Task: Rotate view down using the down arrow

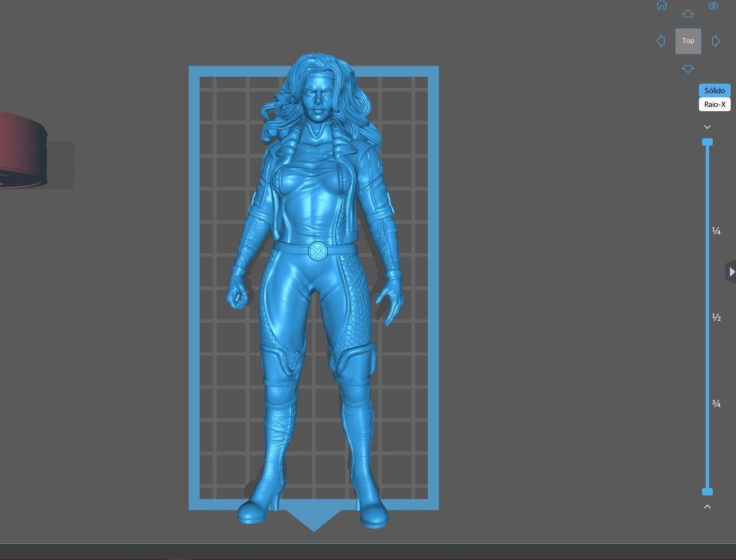Action: tap(688, 69)
